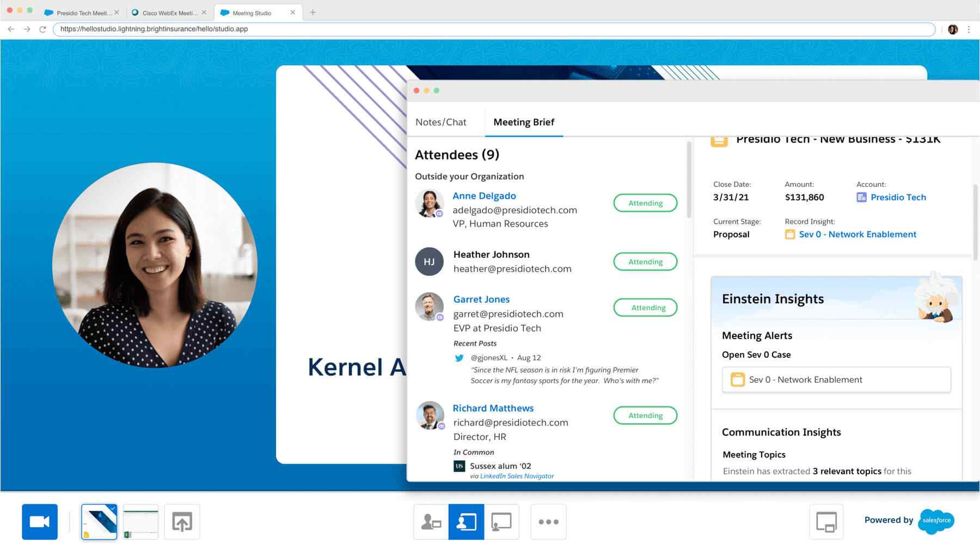Viewport: 980px width, 551px height.
Task: Click Anne Delgado's avatar photo
Action: pos(429,203)
